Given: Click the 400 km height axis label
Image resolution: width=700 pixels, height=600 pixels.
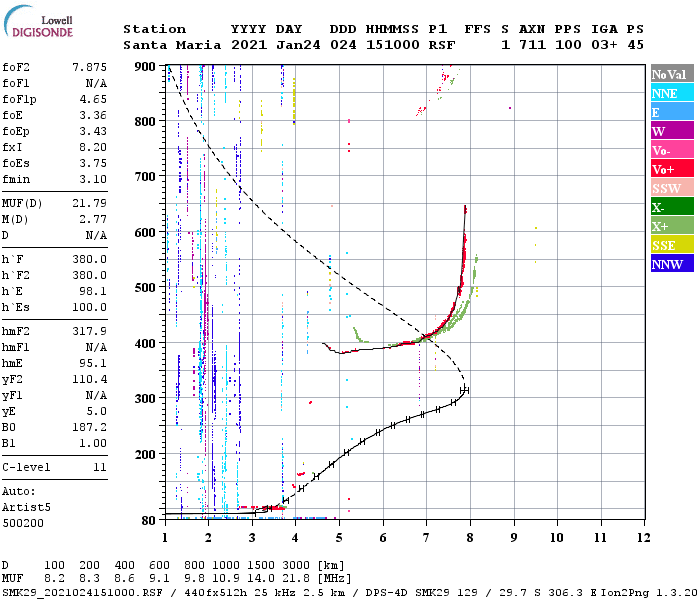Looking at the screenshot, I should pyautogui.click(x=145, y=343).
